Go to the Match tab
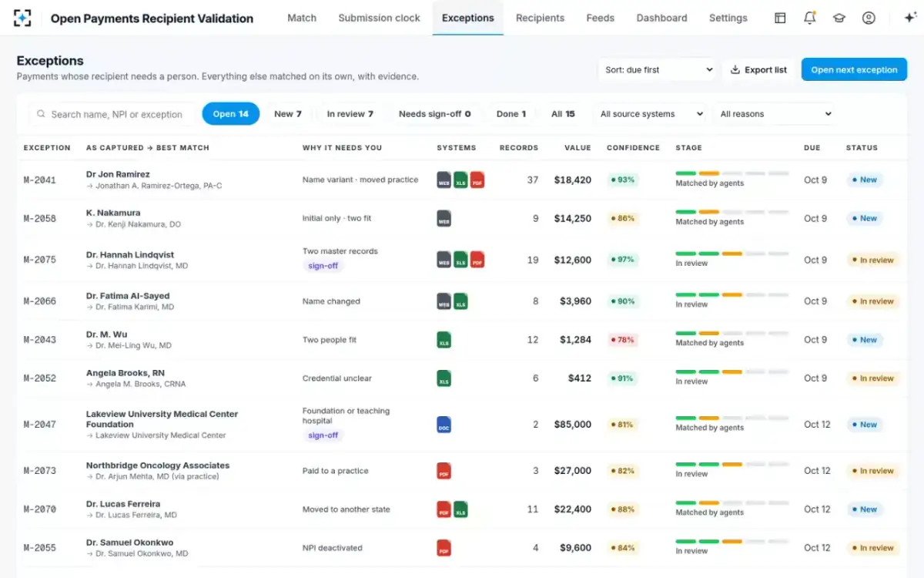This screenshot has height=578, width=924. [x=302, y=18]
